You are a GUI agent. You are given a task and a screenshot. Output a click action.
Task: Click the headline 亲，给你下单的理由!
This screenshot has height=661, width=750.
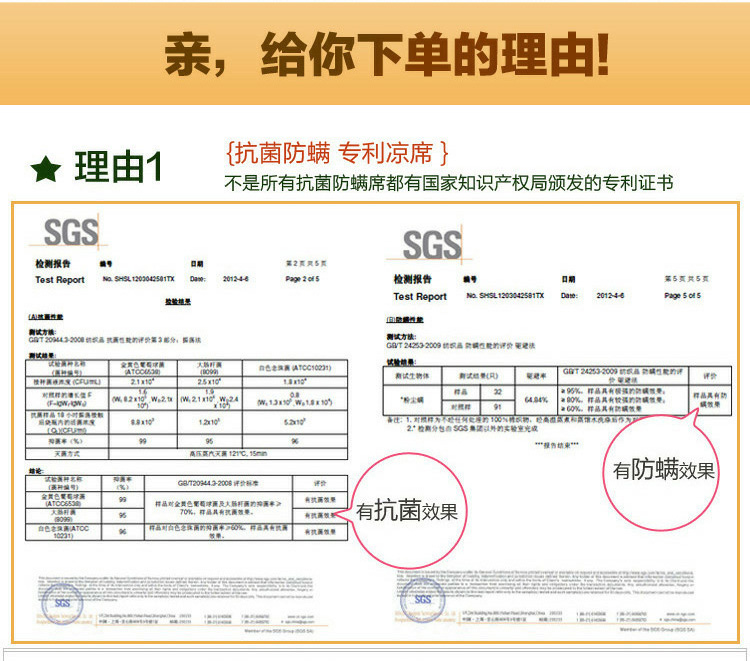[386, 54]
